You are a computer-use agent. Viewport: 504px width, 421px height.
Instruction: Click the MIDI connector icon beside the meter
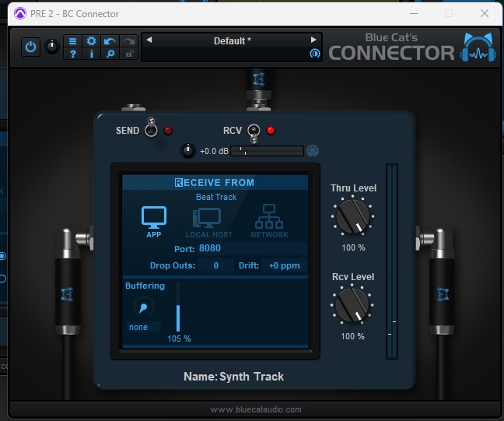313,151
